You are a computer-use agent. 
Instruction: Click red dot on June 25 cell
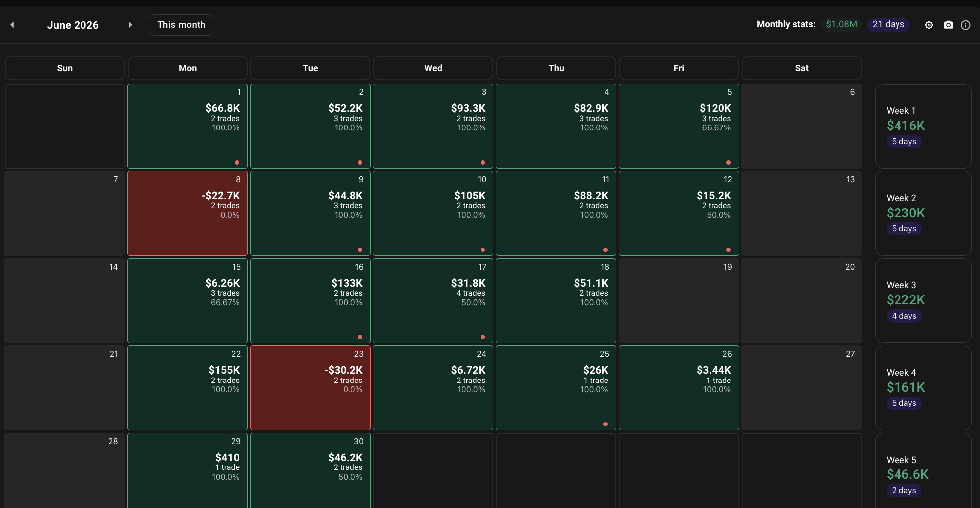pos(605,424)
